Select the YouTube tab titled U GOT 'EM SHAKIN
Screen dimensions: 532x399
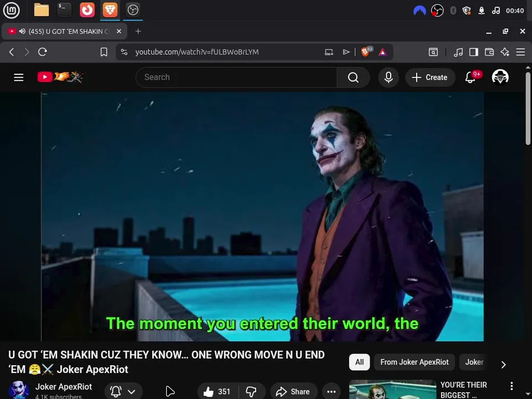click(64, 31)
